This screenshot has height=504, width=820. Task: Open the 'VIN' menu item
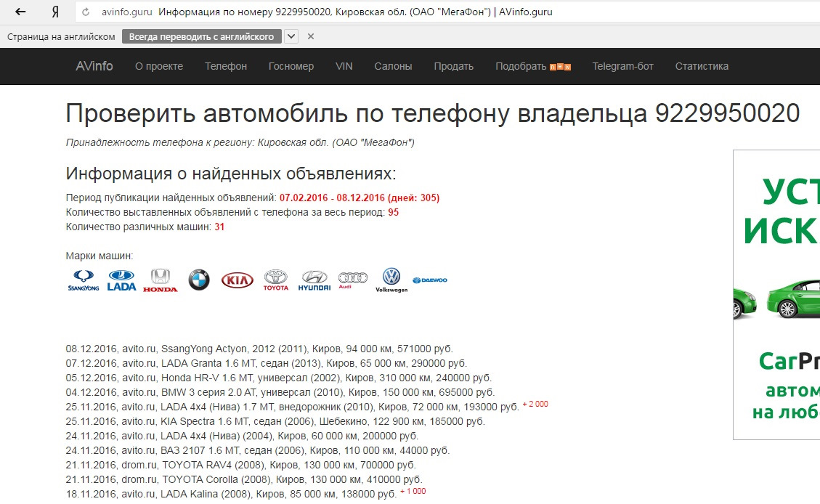coord(344,66)
